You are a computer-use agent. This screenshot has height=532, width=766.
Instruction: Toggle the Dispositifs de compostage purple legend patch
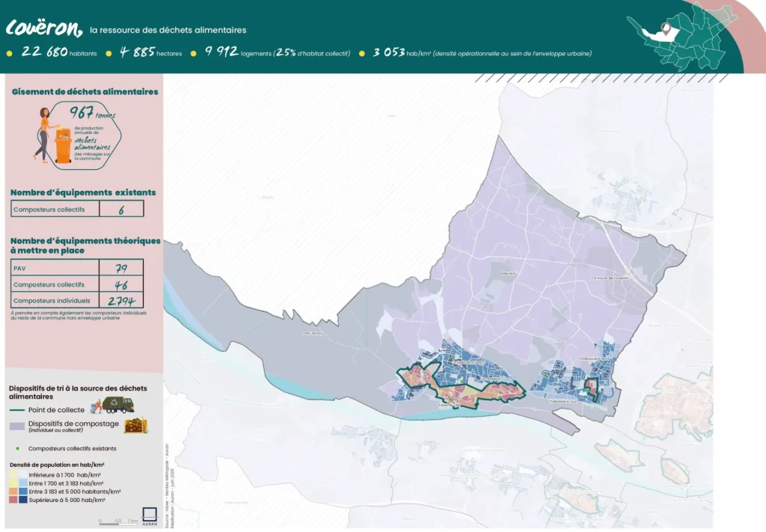pos(18,424)
